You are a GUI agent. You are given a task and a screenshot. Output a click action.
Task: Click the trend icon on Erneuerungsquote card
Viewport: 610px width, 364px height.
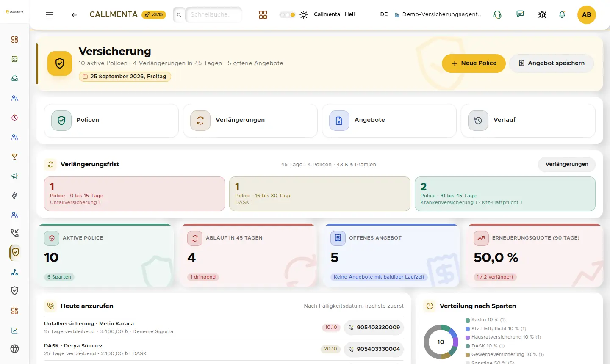coord(481,238)
